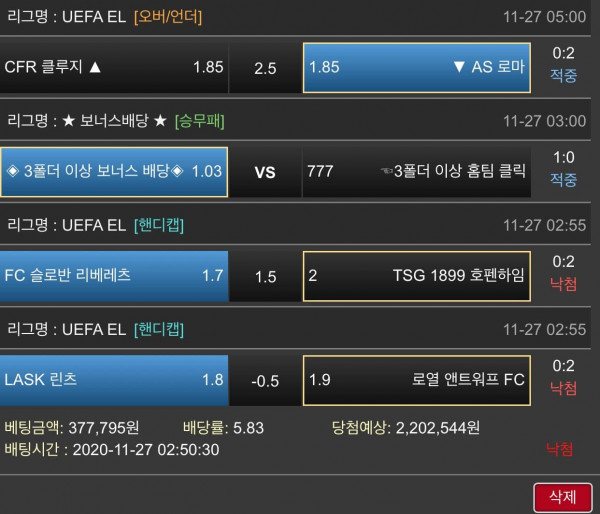Click the 적중 result for CFR match
This screenshot has height=514, width=600.
pyautogui.click(x=564, y=76)
